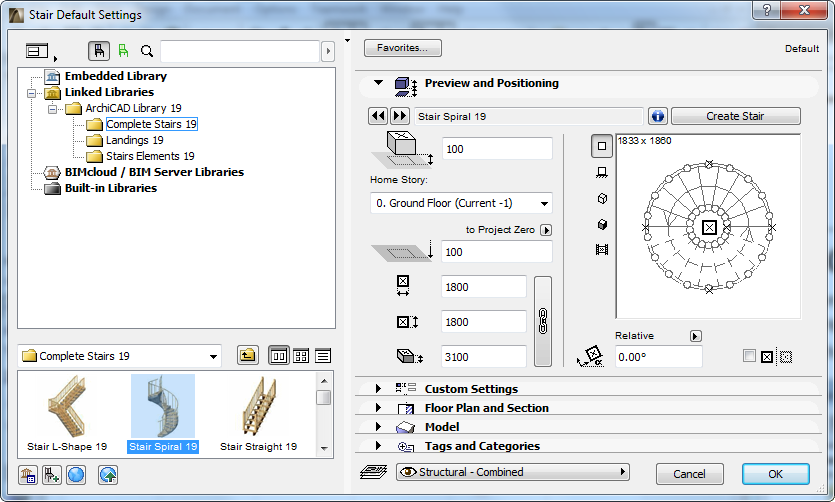
Task: Go to previous library part arrow
Action: [378, 116]
